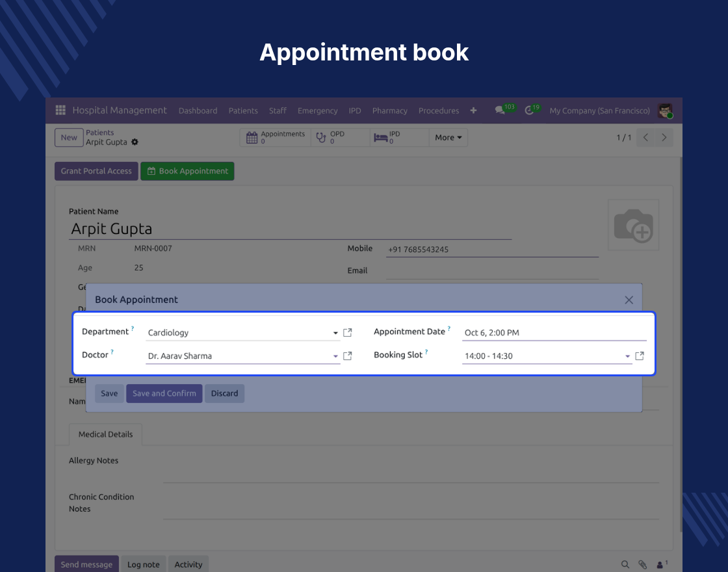The height and width of the screenshot is (572, 728).
Task: Open the Emergency menu
Action: coord(318,110)
